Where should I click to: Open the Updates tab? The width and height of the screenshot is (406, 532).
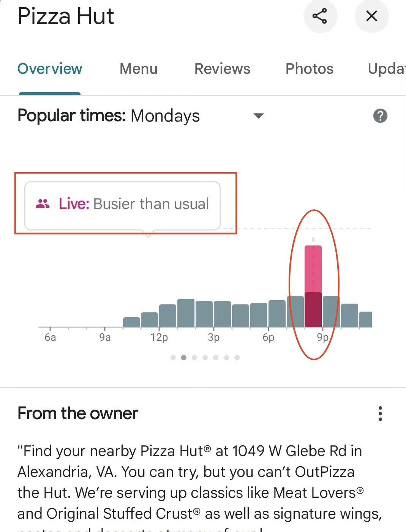tap(386, 69)
